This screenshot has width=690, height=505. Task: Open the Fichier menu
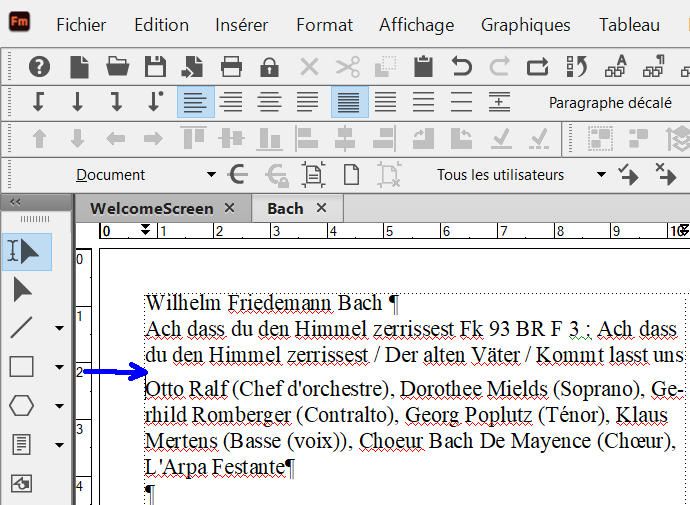pos(81,25)
